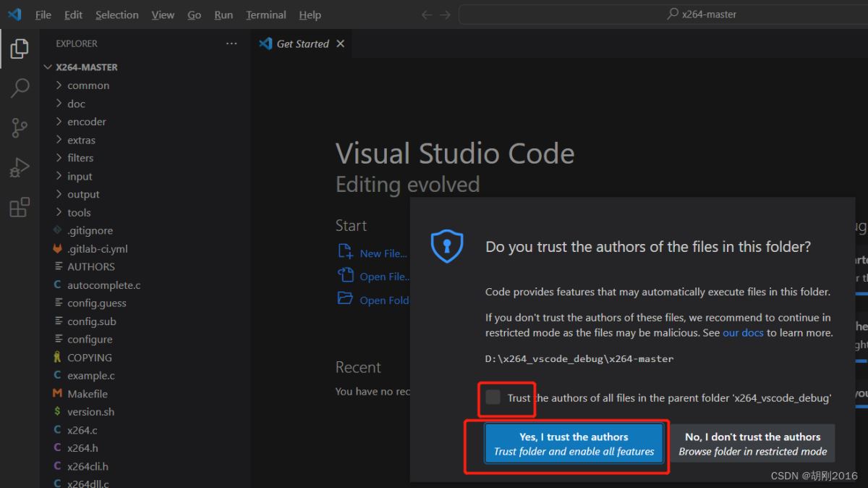Expand the filters folder
The height and width of the screenshot is (488, 868).
click(x=59, y=158)
